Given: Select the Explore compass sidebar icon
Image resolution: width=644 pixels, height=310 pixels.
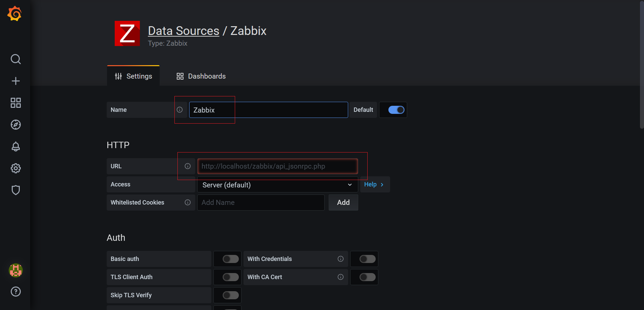Looking at the screenshot, I should tap(15, 125).
